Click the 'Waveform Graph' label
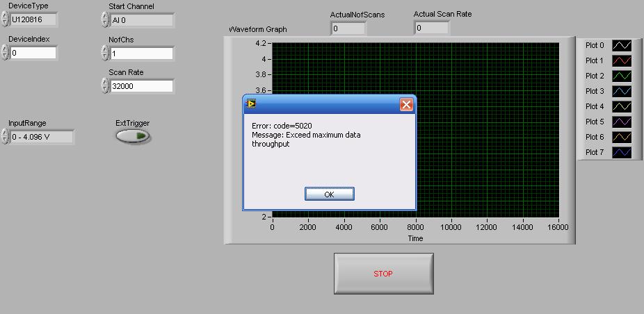 click(x=258, y=30)
